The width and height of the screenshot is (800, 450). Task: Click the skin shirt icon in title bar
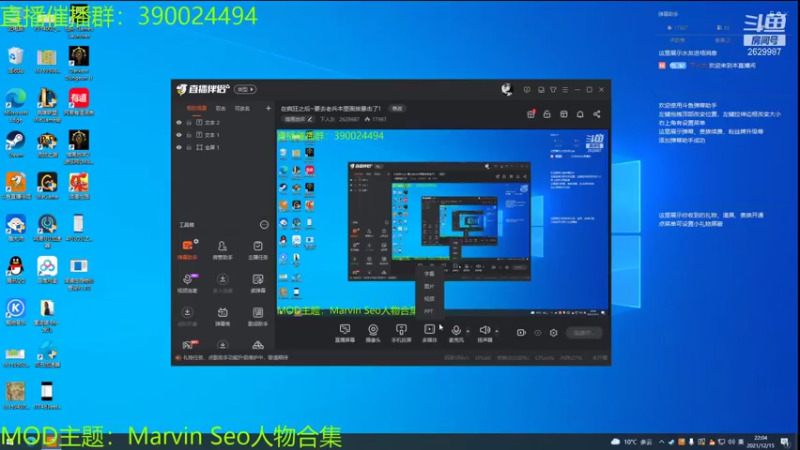pyautogui.click(x=553, y=90)
